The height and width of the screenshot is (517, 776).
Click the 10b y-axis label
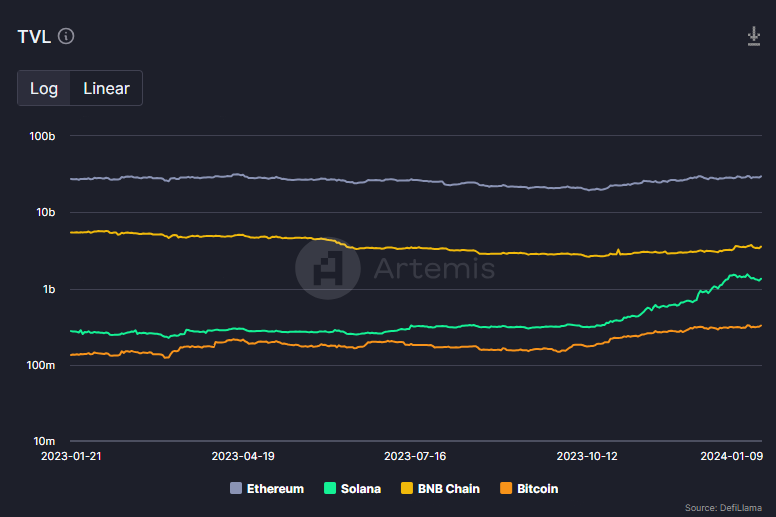[46, 212]
